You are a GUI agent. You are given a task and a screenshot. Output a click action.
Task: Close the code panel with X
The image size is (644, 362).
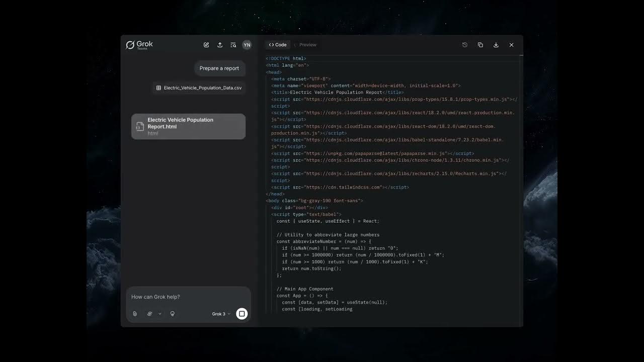tap(512, 45)
